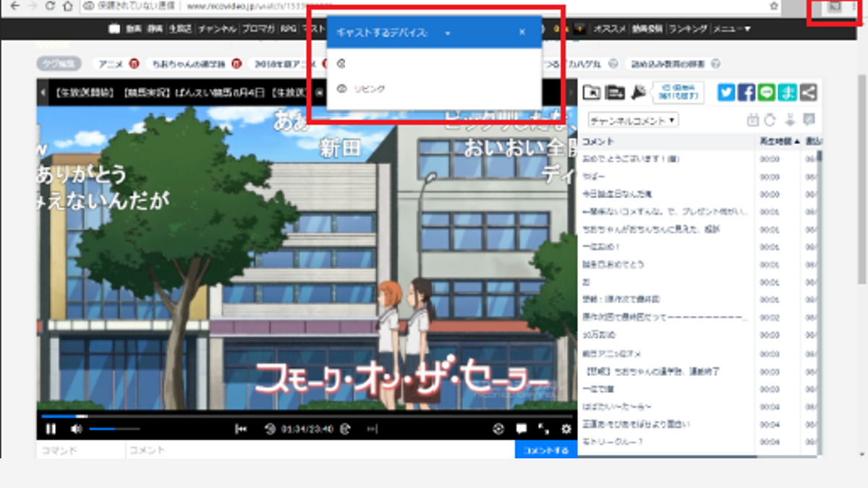Expand the メニュー dropdown in the top nav

731,29
